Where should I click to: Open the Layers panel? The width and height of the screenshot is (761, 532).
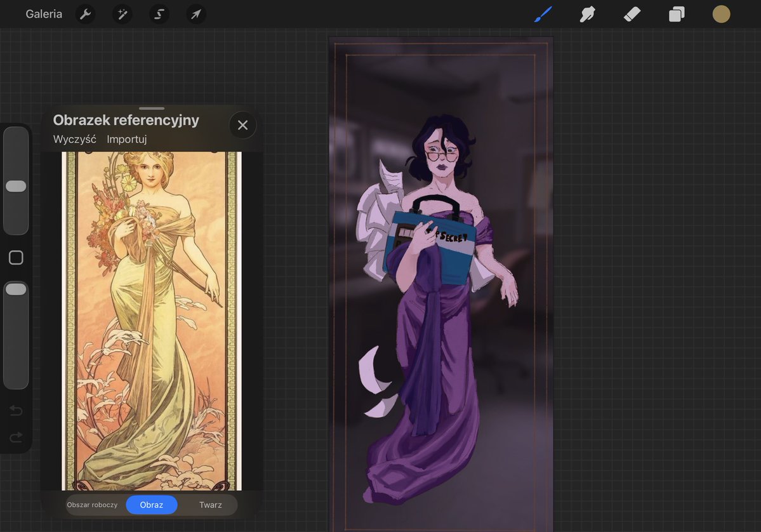677,14
